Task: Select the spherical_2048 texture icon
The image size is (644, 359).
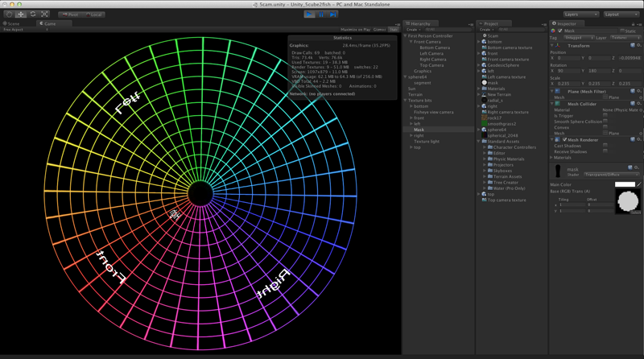Action: (x=485, y=135)
